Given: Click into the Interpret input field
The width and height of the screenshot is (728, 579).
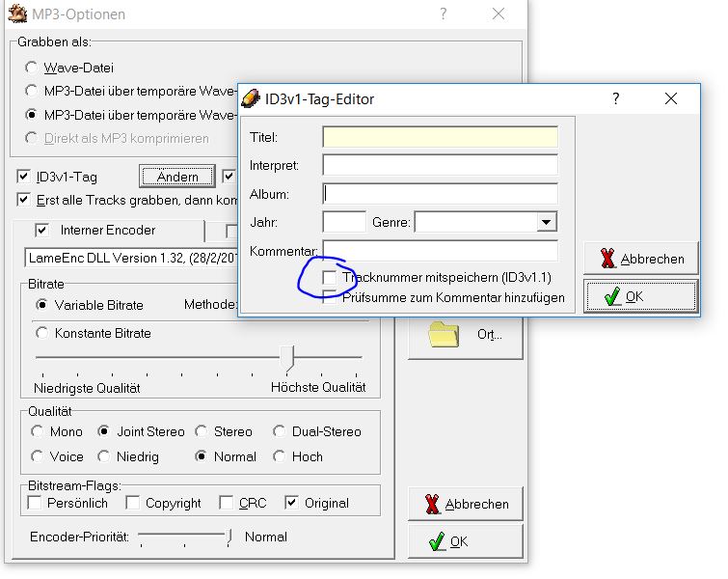Looking at the screenshot, I should coord(440,165).
